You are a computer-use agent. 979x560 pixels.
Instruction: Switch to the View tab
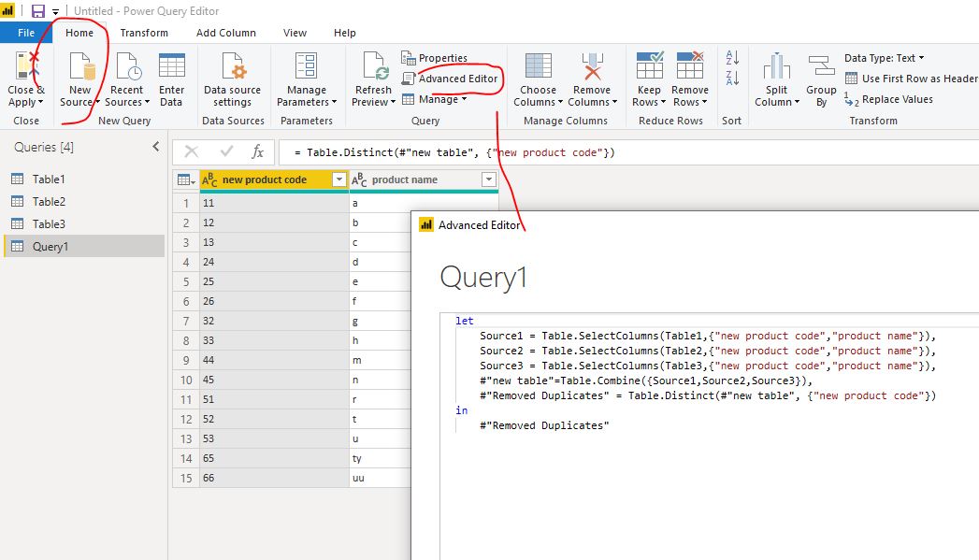click(295, 33)
